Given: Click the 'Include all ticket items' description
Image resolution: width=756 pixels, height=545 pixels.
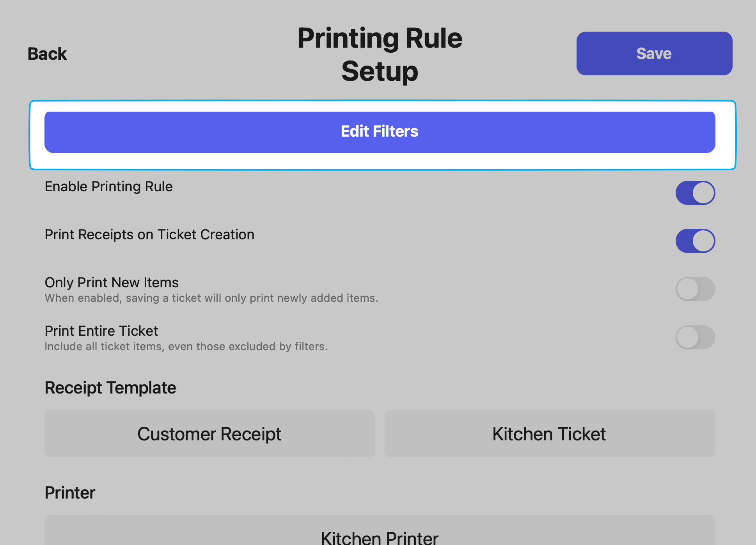Looking at the screenshot, I should (x=186, y=347).
